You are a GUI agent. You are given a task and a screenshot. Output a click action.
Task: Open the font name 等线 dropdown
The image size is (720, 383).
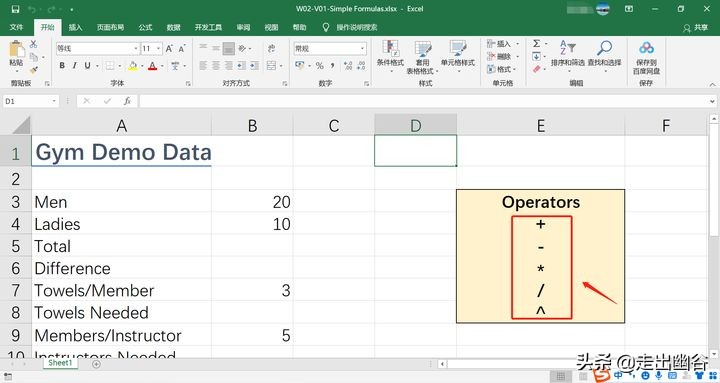(x=136, y=48)
